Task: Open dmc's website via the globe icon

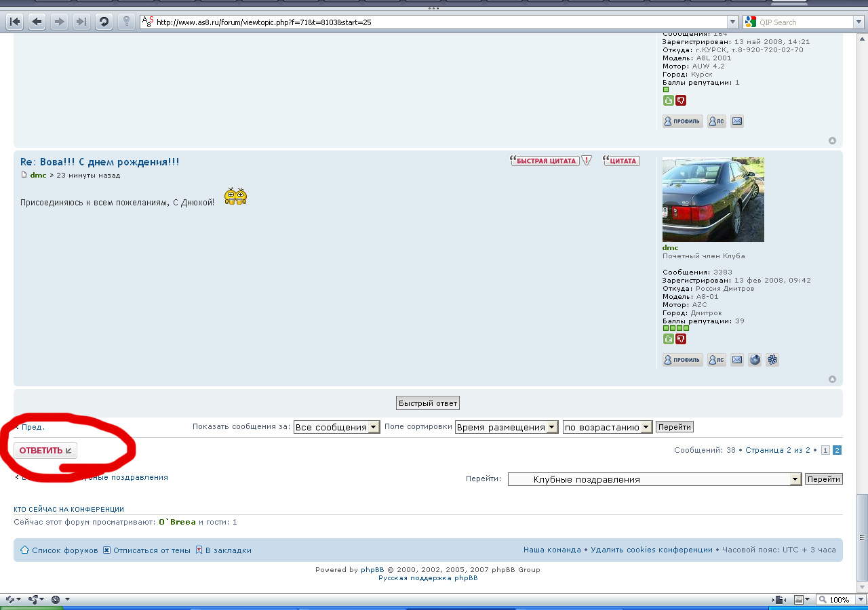Action: 755,360
